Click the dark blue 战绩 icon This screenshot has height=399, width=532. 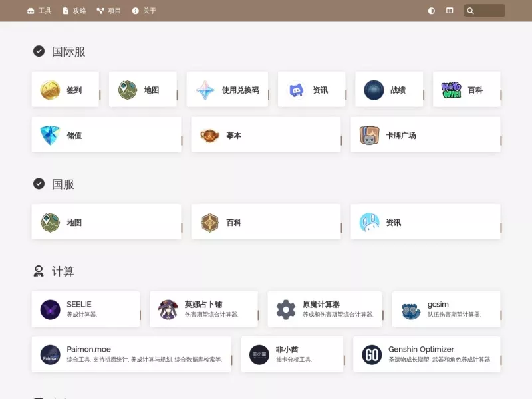[x=374, y=90]
